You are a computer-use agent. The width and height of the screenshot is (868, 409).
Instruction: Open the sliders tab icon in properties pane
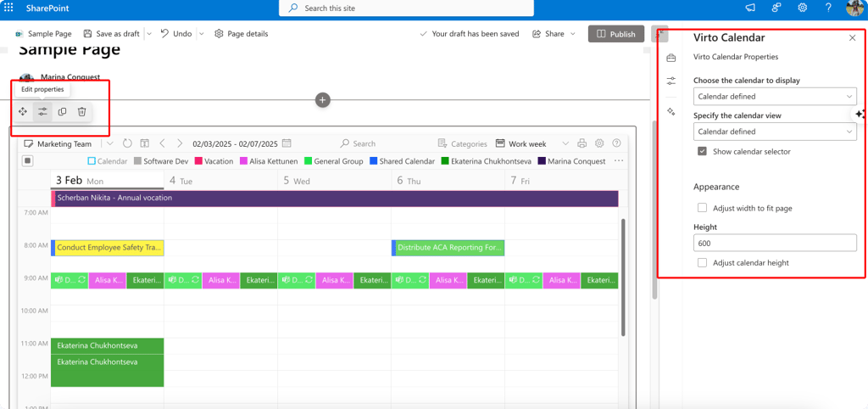click(671, 81)
